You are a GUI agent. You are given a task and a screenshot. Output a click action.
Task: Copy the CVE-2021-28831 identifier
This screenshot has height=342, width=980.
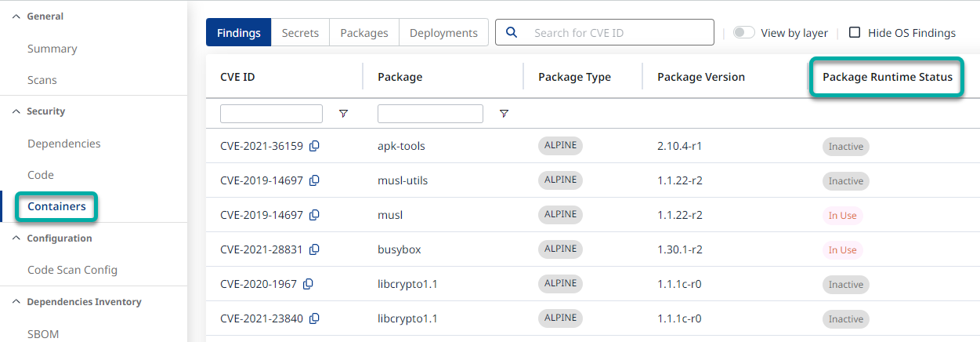coord(314,249)
